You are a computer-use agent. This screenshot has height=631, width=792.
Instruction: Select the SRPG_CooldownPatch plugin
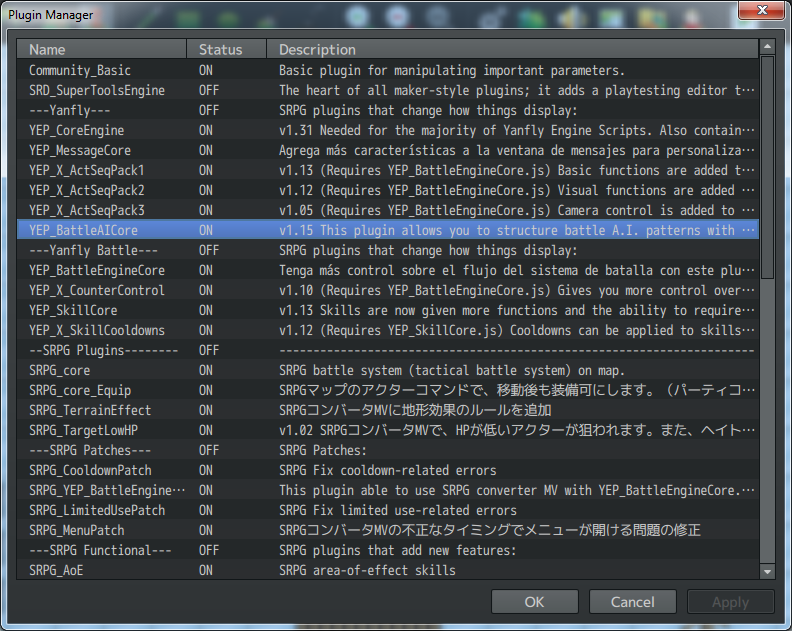(388, 470)
